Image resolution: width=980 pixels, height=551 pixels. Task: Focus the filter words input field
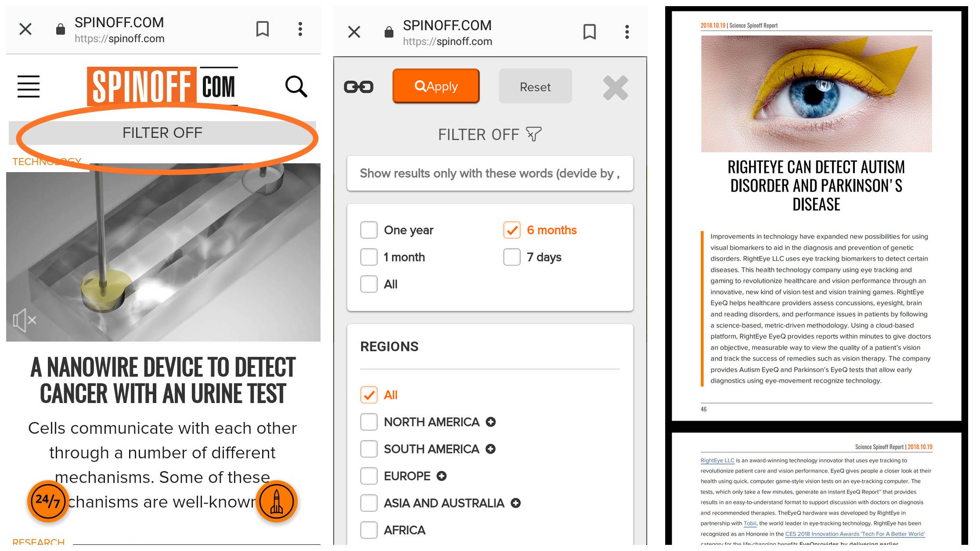tap(490, 173)
